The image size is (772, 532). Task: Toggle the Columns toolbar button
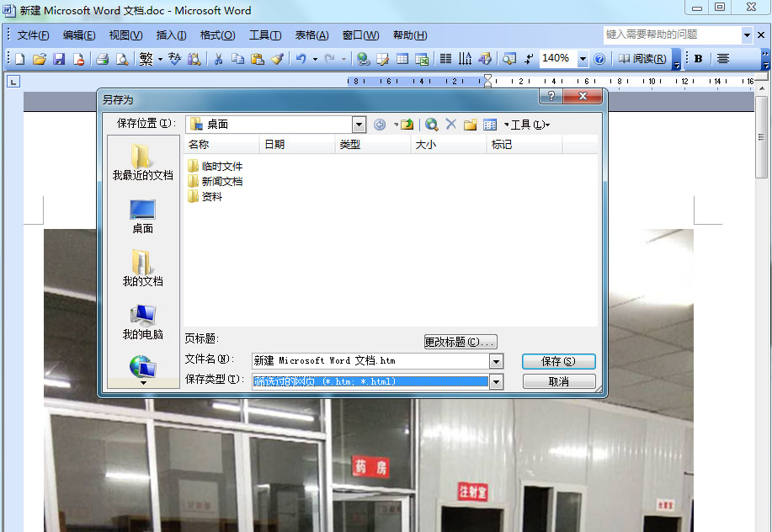(445, 59)
